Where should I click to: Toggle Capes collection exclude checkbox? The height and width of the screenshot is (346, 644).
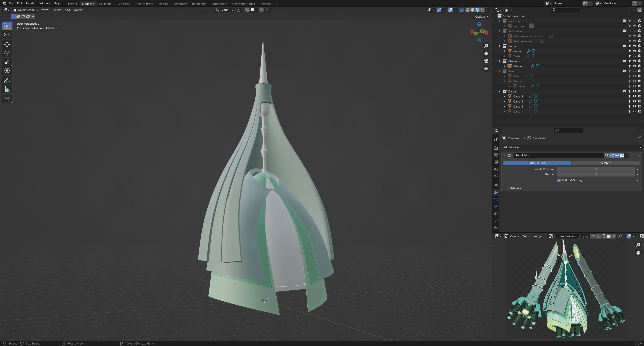tap(624, 91)
